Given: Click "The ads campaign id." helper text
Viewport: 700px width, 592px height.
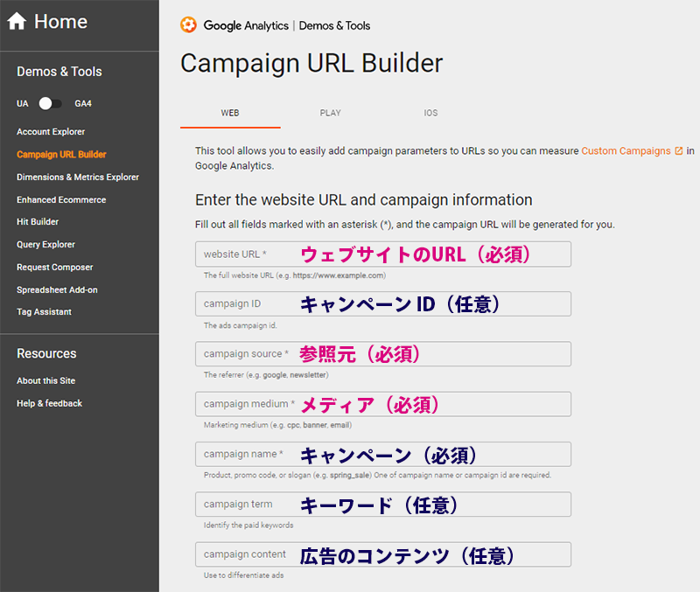Looking at the screenshot, I should (240, 325).
